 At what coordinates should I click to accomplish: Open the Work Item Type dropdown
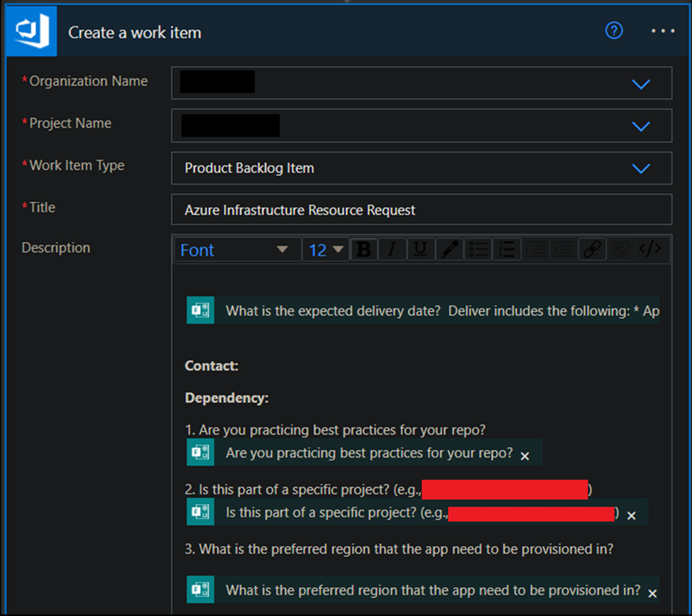click(640, 168)
